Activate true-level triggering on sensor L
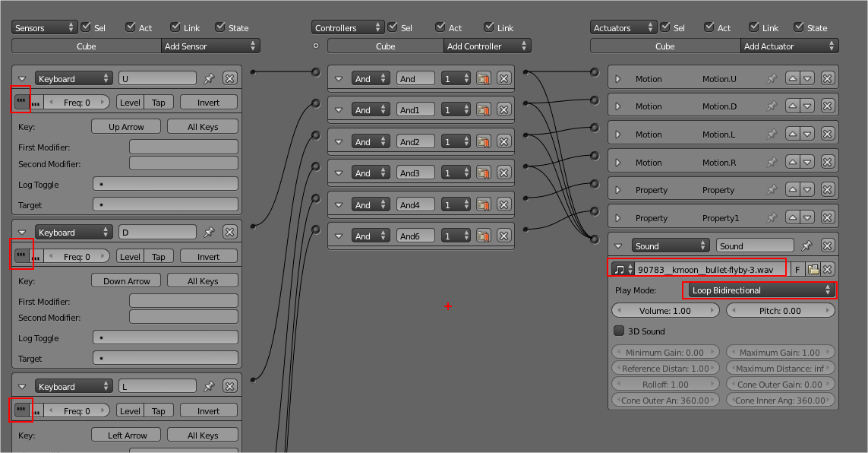868x453 pixels. click(21, 410)
